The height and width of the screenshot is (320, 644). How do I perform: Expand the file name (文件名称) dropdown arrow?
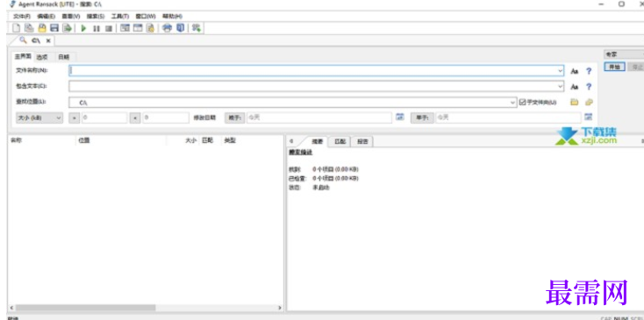[x=561, y=71]
